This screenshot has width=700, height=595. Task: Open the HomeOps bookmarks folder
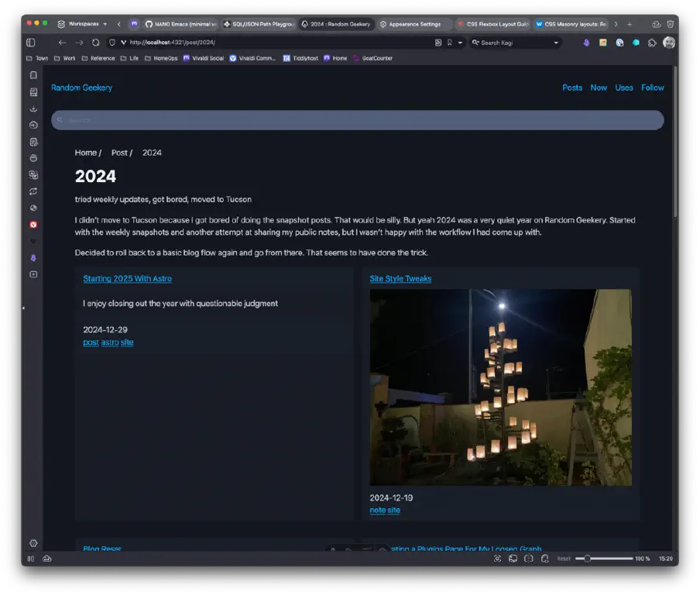pos(161,58)
